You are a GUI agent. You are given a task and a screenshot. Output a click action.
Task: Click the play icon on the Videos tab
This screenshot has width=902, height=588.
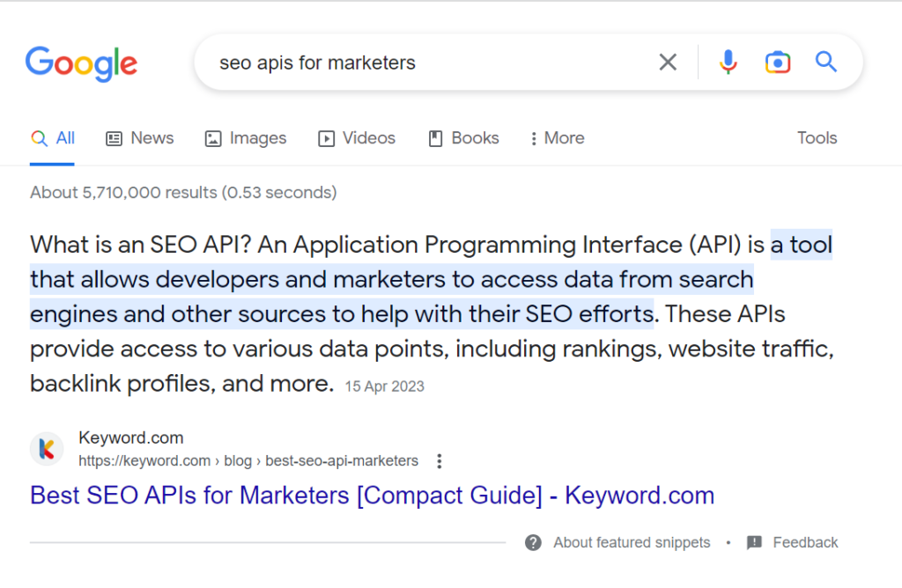[x=326, y=138]
